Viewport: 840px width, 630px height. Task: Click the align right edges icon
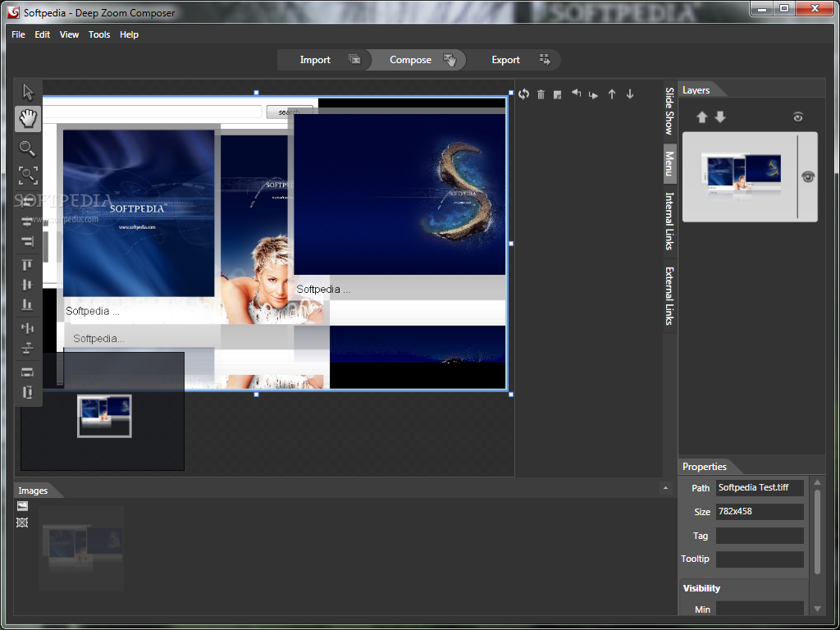27,241
